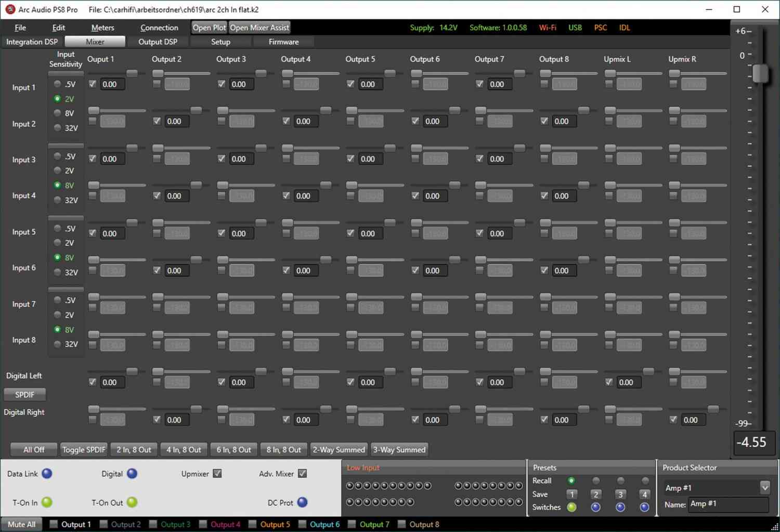Apply the 2 In, 8 Out preset routing
Screen dimensions: 780x532
pyautogui.click(x=134, y=449)
